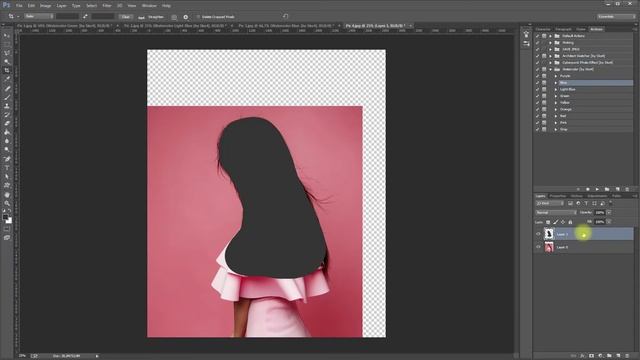Select the Magic Wand tool
Viewport: 640px width, 360px height.
[7, 62]
